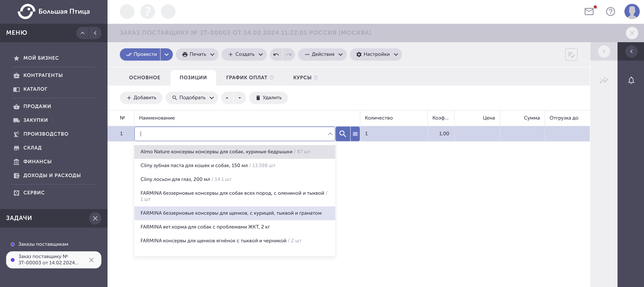Open the Склад section
Image resolution: width=644 pixels, height=287 pixels.
tap(27, 148)
